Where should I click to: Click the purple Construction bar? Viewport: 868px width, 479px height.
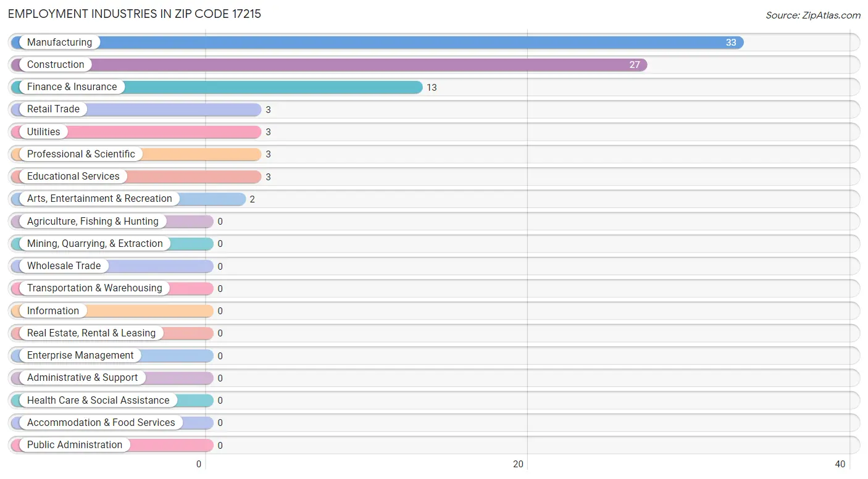tap(329, 65)
